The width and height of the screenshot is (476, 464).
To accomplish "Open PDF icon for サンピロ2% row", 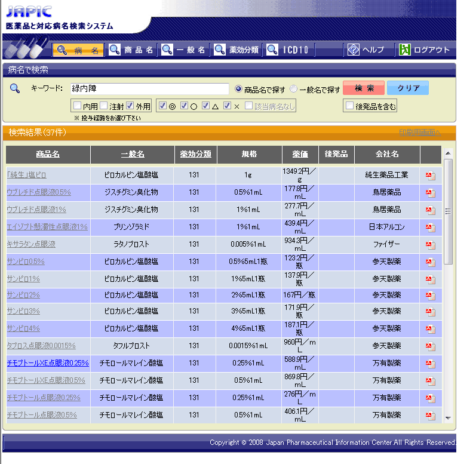I will click(x=430, y=295).
